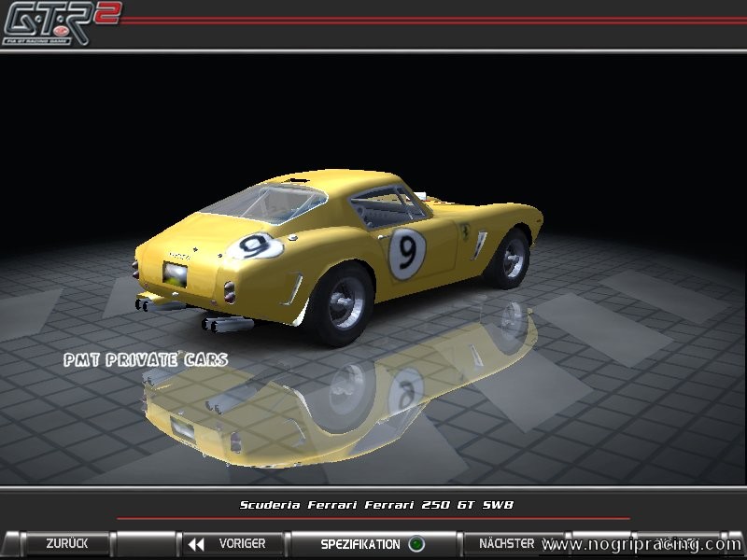
Task: Click the left exhaust pipes under the bumper
Action: [x=150, y=302]
